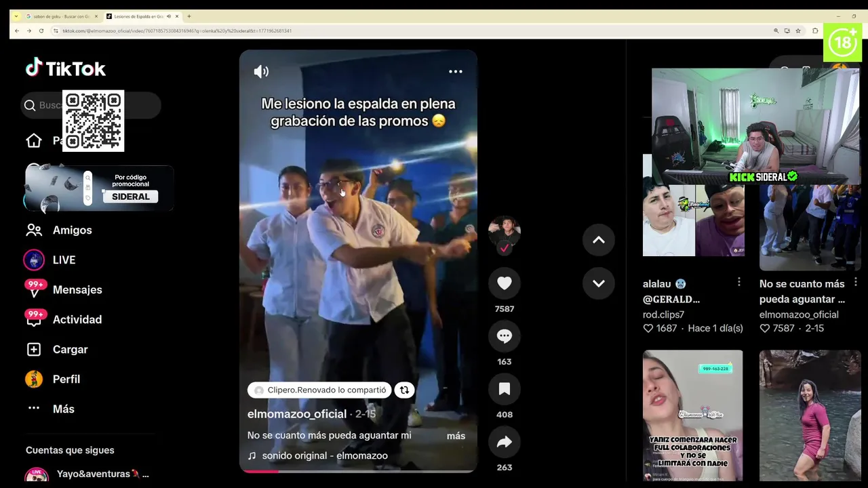This screenshot has height=488, width=868.
Task: Mute tab audio icon on TikTok tab
Action: click(168, 16)
